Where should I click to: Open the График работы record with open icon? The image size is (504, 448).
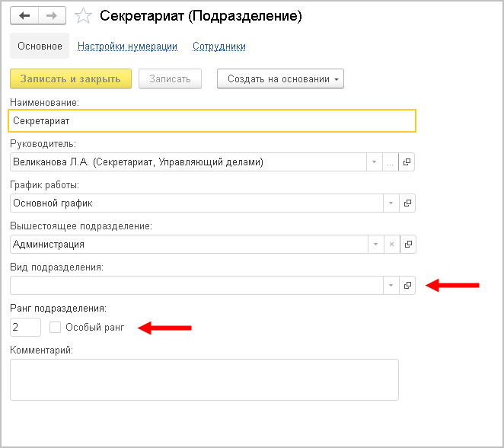click(x=407, y=203)
